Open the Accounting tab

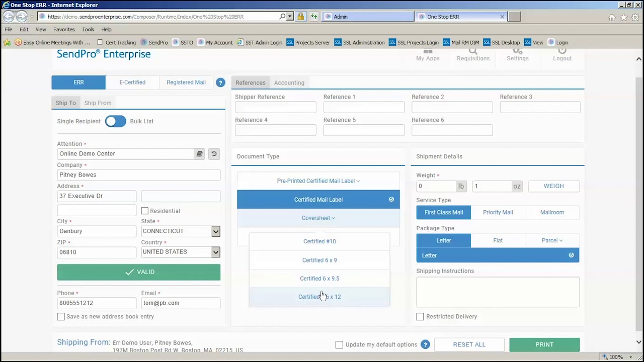289,82
